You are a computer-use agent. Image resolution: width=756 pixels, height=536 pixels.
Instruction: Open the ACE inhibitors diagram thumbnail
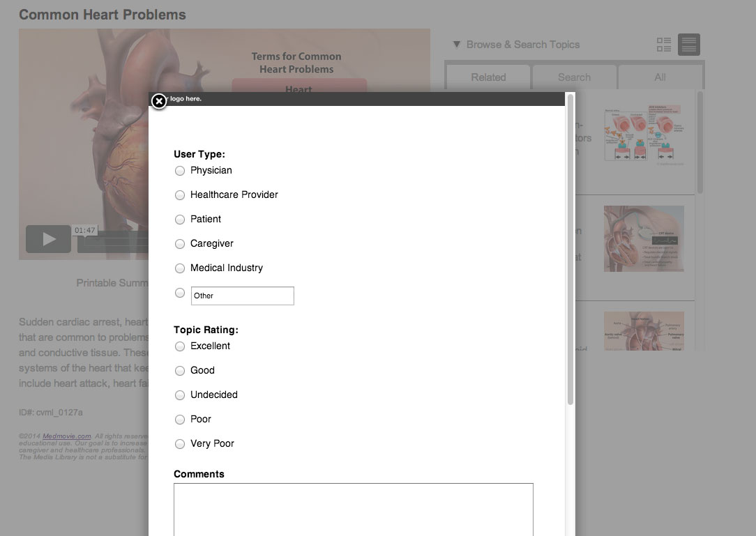(x=644, y=134)
